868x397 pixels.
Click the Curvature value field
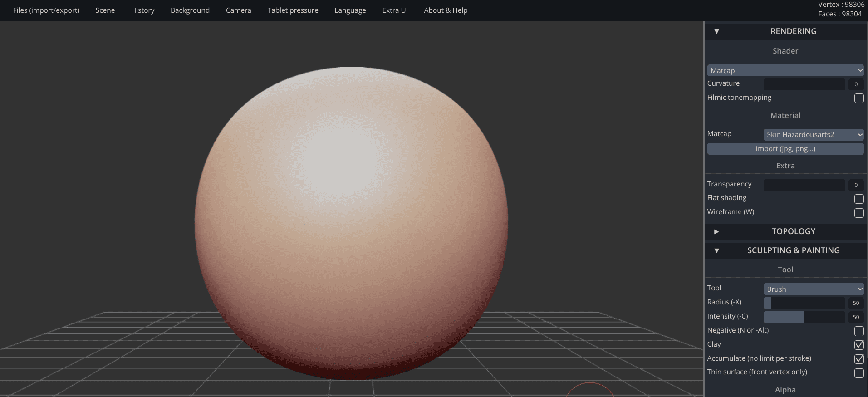tap(856, 84)
